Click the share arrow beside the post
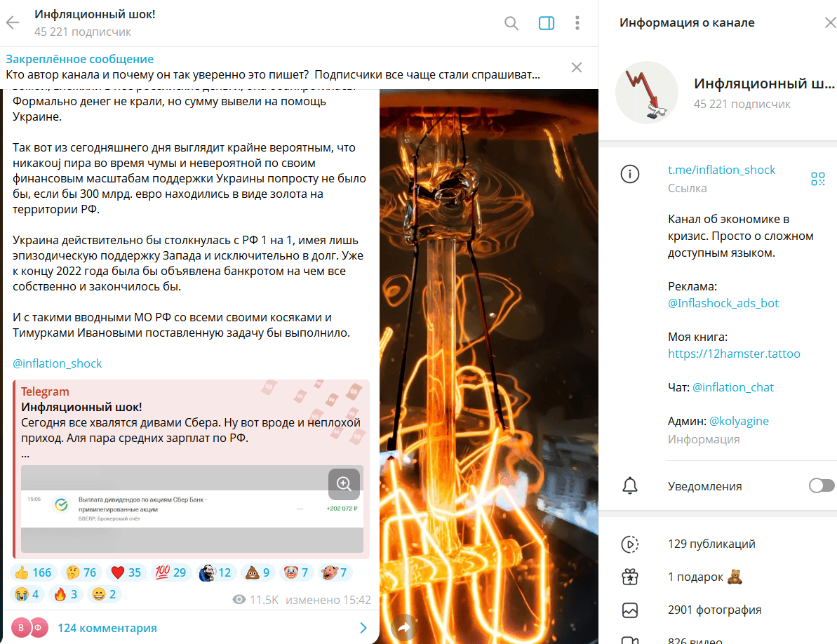837x644 pixels. pyautogui.click(x=404, y=627)
